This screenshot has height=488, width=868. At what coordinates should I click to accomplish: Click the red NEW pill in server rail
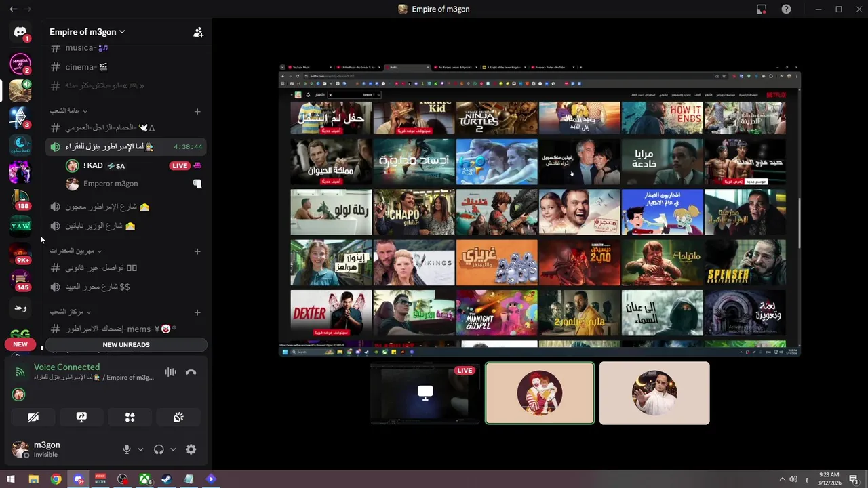click(20, 344)
